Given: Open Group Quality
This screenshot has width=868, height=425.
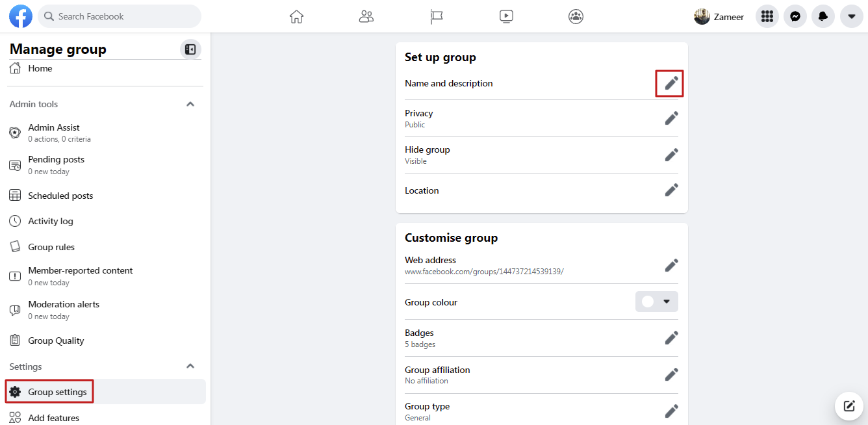Looking at the screenshot, I should pos(105,341).
